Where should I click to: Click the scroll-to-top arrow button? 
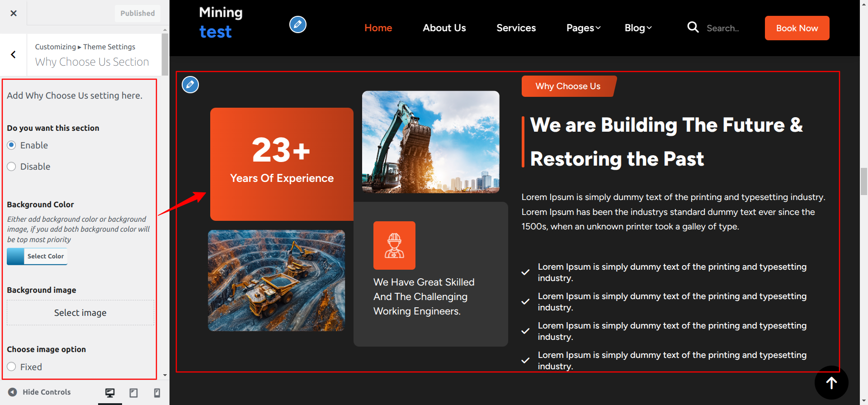(x=831, y=383)
